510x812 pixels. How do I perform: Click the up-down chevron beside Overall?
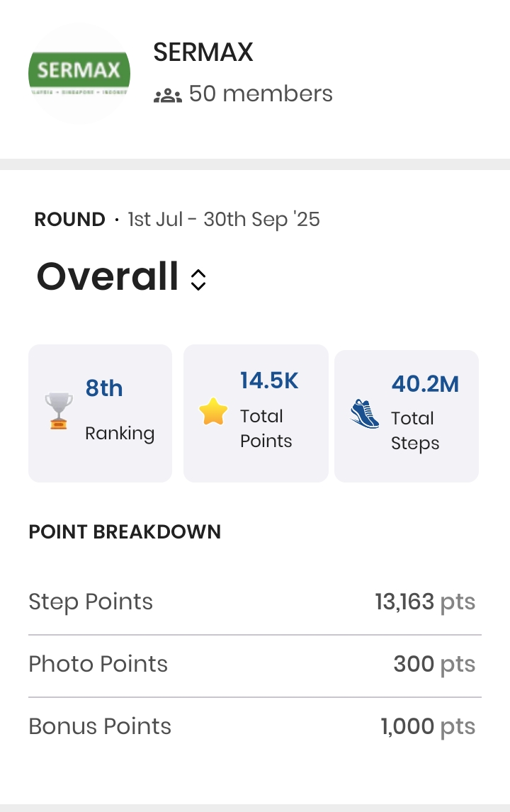198,279
